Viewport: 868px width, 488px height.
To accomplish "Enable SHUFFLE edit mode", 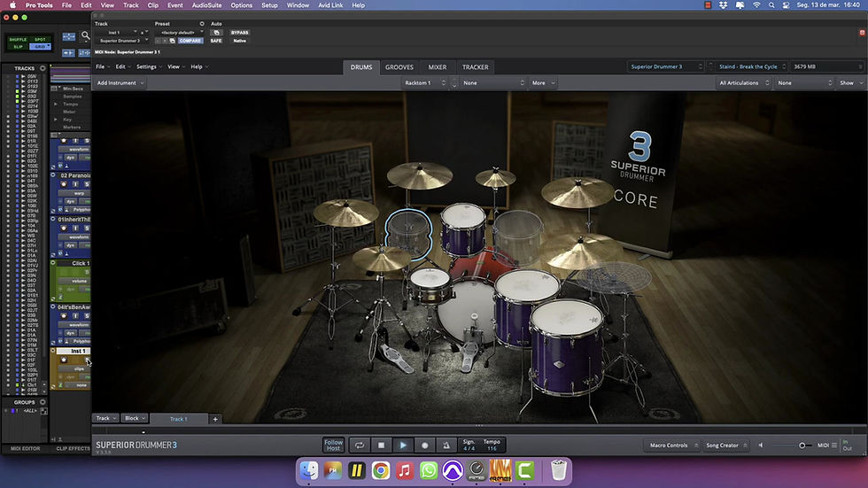I will (18, 40).
